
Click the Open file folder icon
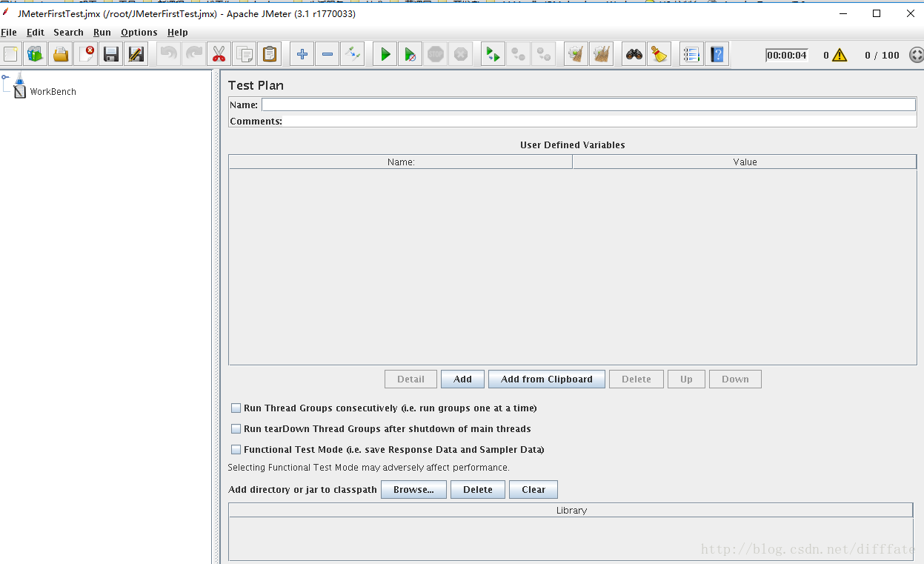coord(61,54)
